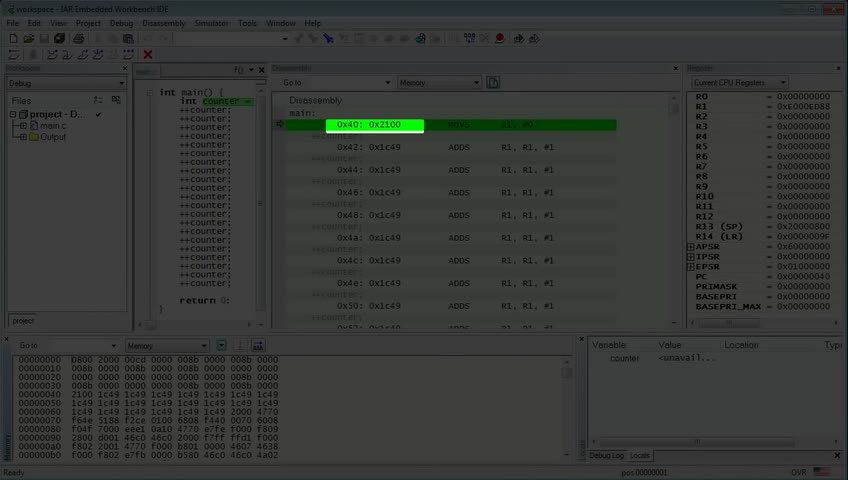This screenshot has height=480, width=848.
Task: Click the memory setup icon in Memory toolbar
Action: (x=258, y=345)
